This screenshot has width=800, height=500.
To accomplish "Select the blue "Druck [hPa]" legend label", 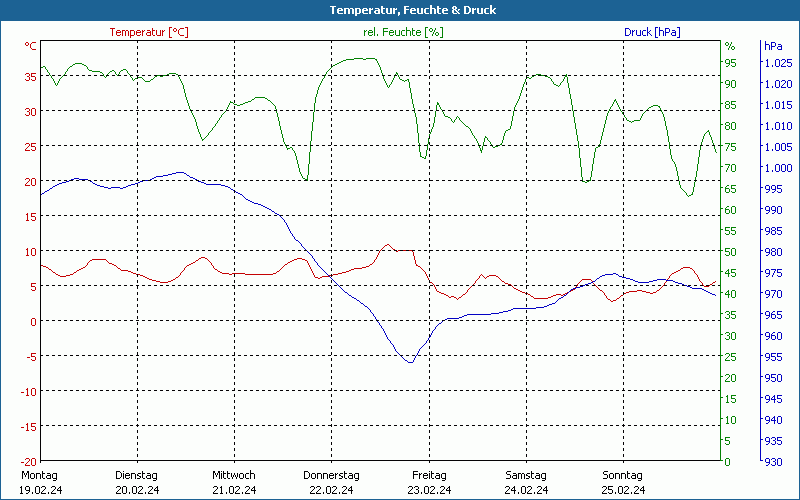I will point(652,32).
